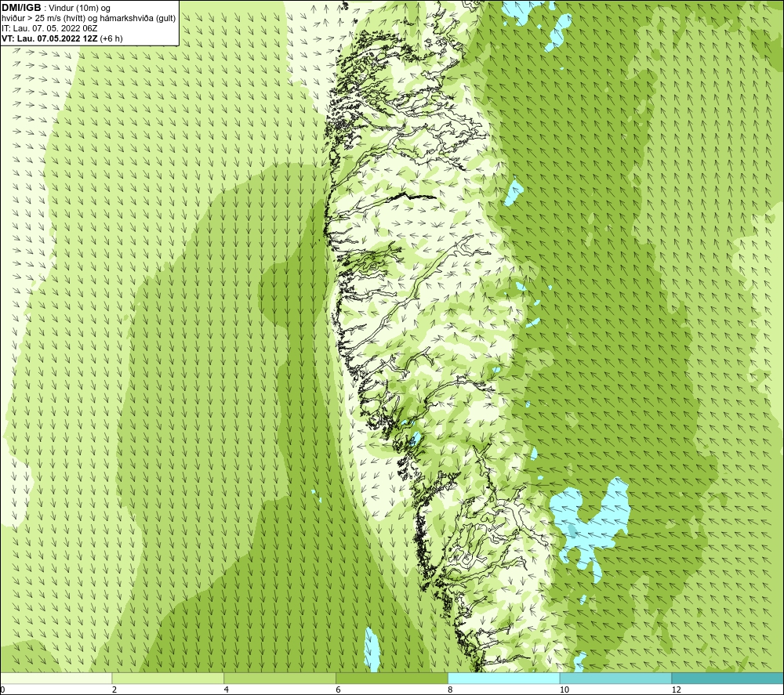Click the 8–10 m/s light cyan legend swatch
The width and height of the screenshot is (784, 695).
[x=504, y=678]
